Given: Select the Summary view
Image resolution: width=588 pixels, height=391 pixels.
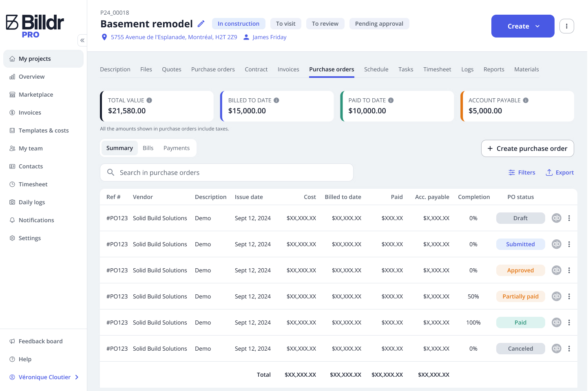Looking at the screenshot, I should 119,148.
